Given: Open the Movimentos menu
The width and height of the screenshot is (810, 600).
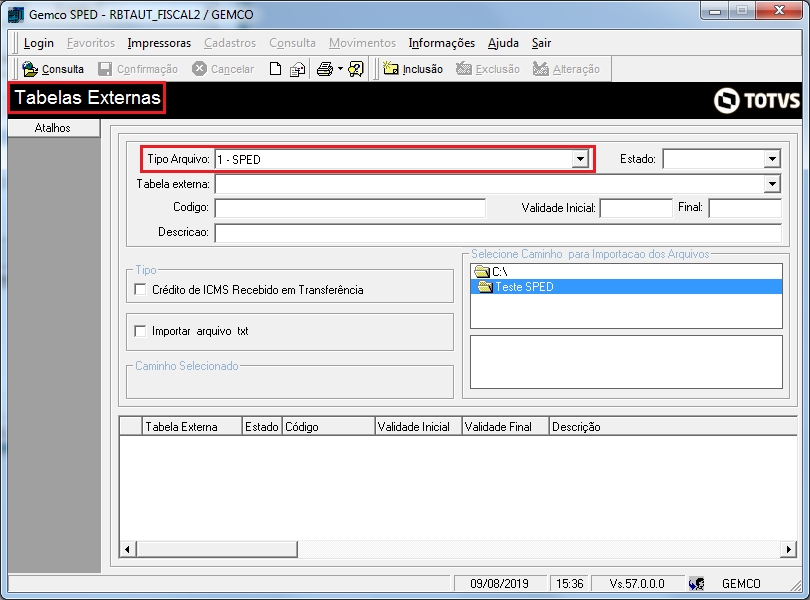Looking at the screenshot, I should 362,43.
